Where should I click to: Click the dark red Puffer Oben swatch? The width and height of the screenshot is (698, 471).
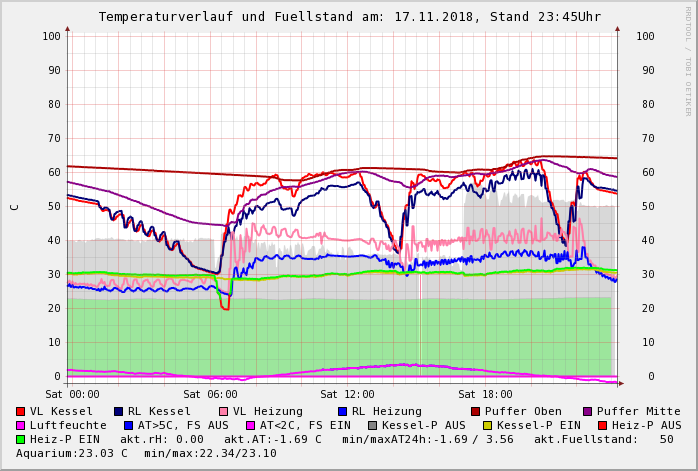pos(476,412)
